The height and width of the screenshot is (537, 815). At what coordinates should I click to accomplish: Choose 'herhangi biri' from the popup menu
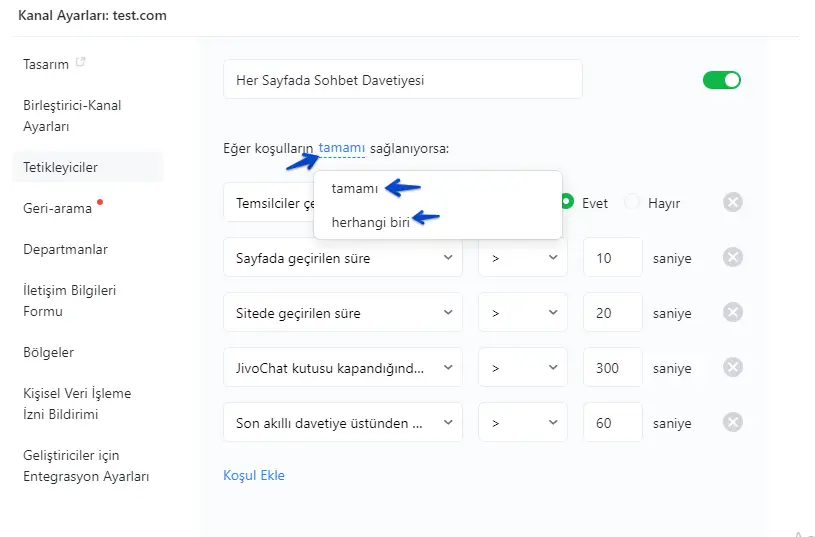370,222
